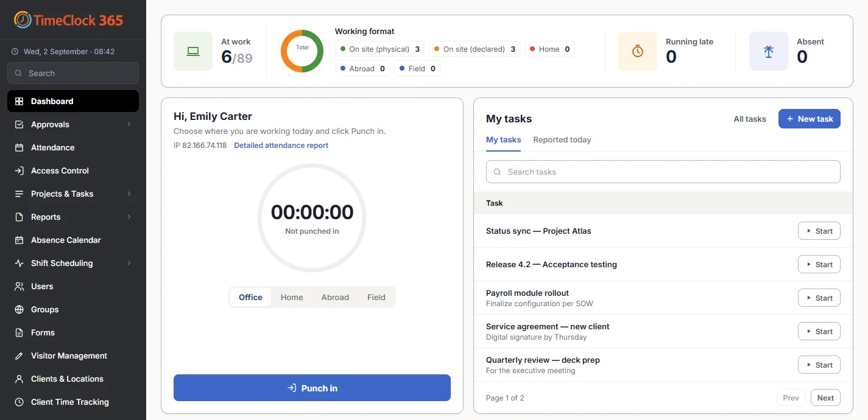This screenshot has width=868, height=420.
Task: Expand the Reports submenu chevron
Action: click(129, 217)
